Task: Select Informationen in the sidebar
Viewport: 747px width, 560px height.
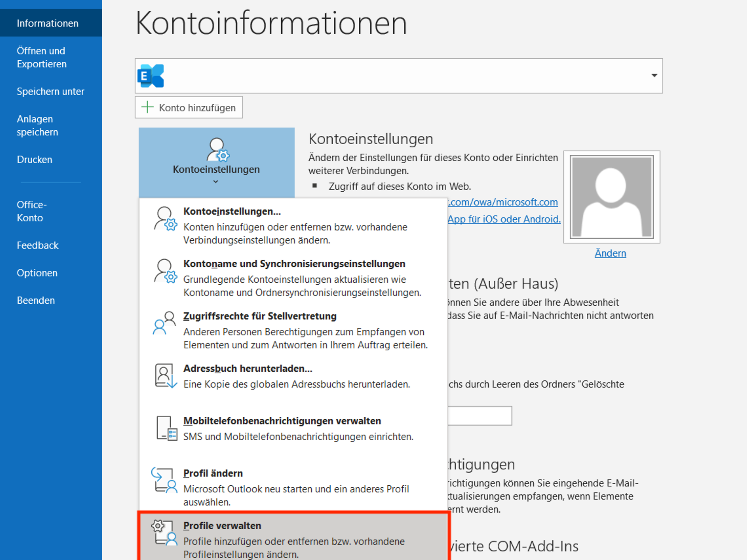Action: pos(47,23)
